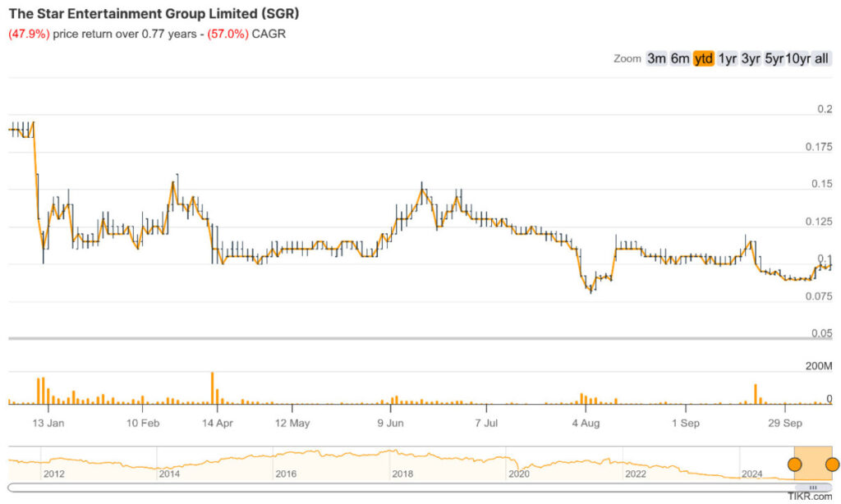Click the navigator scrollbar thumb grip
The image size is (841, 504).
coord(813,488)
